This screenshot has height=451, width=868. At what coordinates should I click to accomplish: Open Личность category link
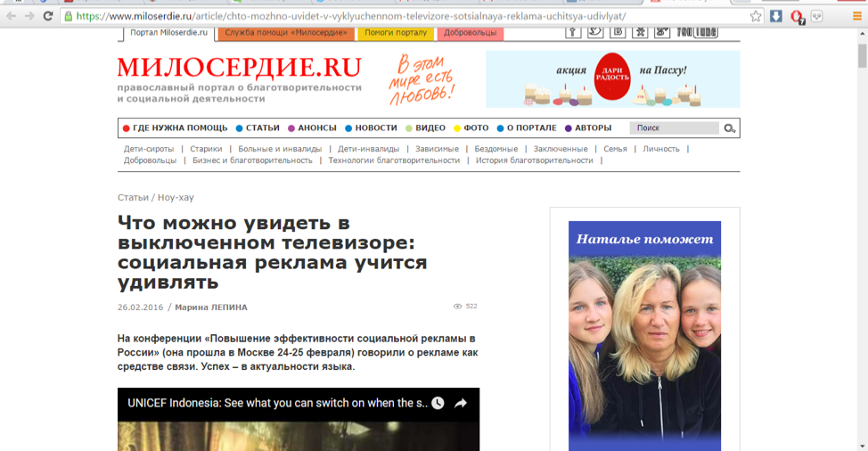click(661, 149)
